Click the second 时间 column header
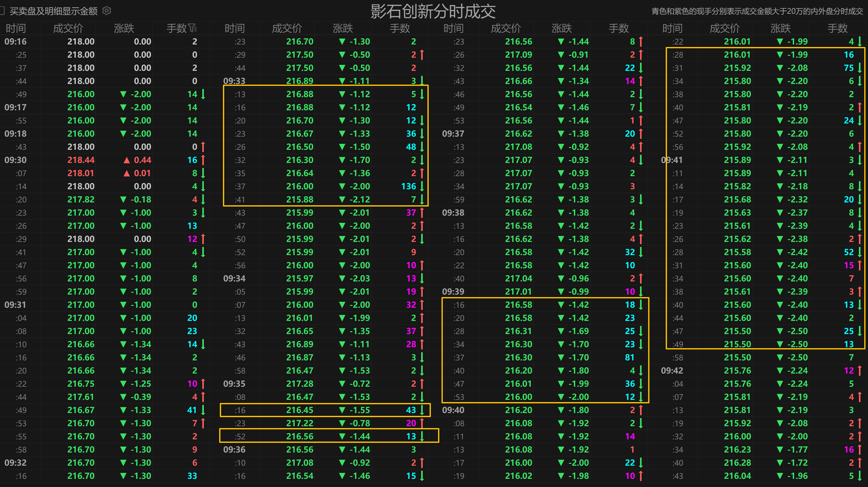 click(x=235, y=28)
